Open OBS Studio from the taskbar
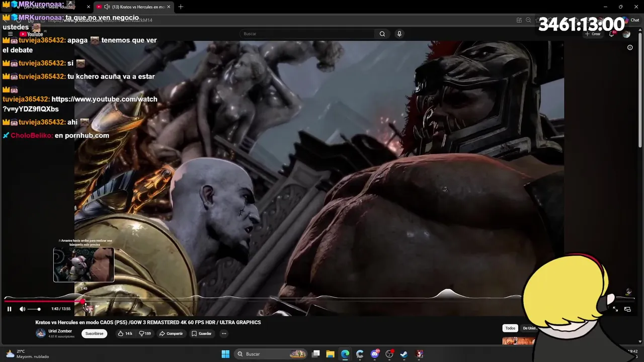Viewport: 644px width, 362px height. click(389, 354)
